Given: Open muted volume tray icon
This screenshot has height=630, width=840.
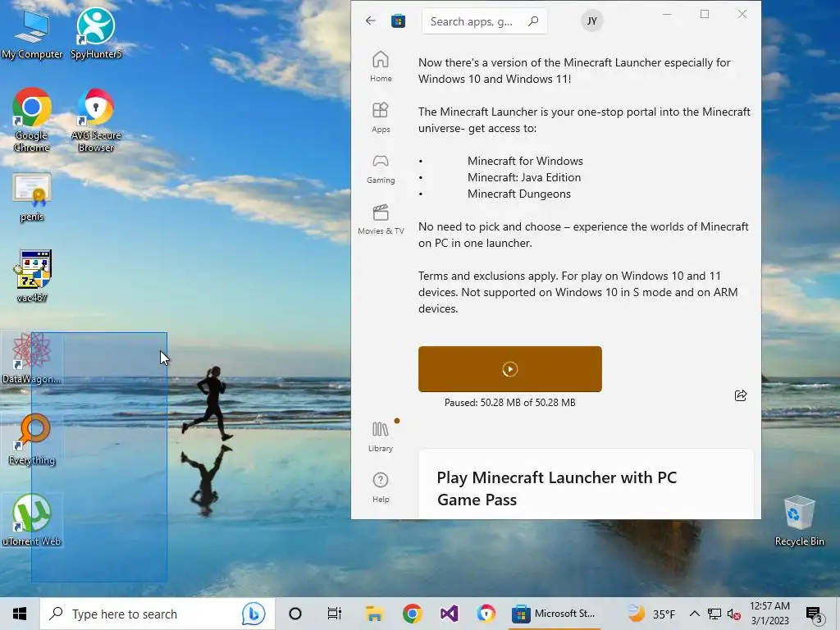Looking at the screenshot, I should (733, 614).
